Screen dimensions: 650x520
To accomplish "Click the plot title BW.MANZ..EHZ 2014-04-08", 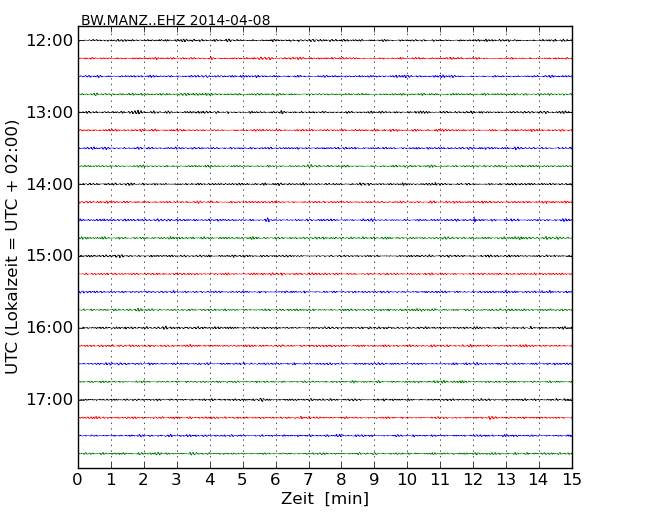I will [x=175, y=20].
